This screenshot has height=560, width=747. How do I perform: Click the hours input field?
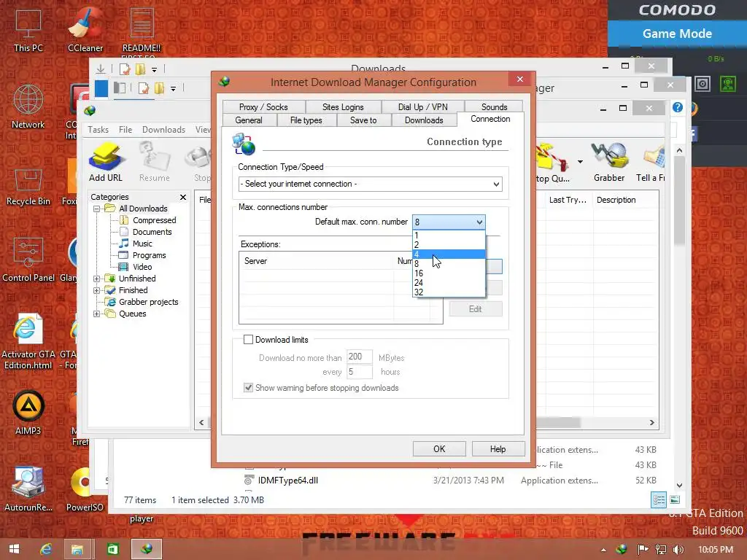click(360, 372)
